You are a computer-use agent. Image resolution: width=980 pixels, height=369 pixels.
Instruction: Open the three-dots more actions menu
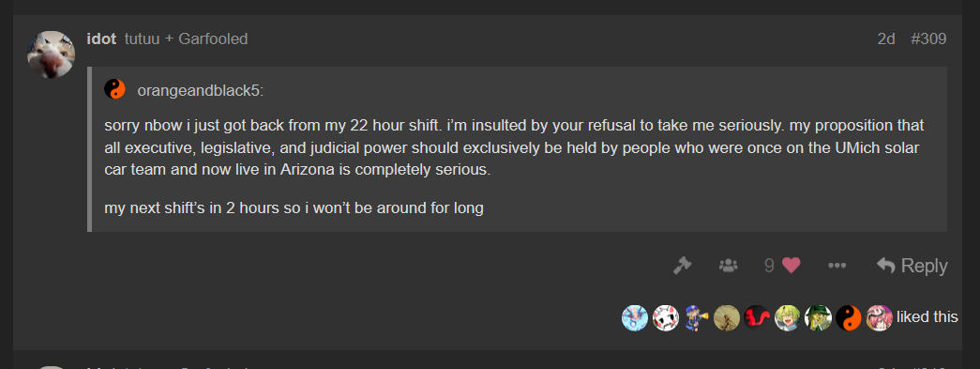coord(837,266)
